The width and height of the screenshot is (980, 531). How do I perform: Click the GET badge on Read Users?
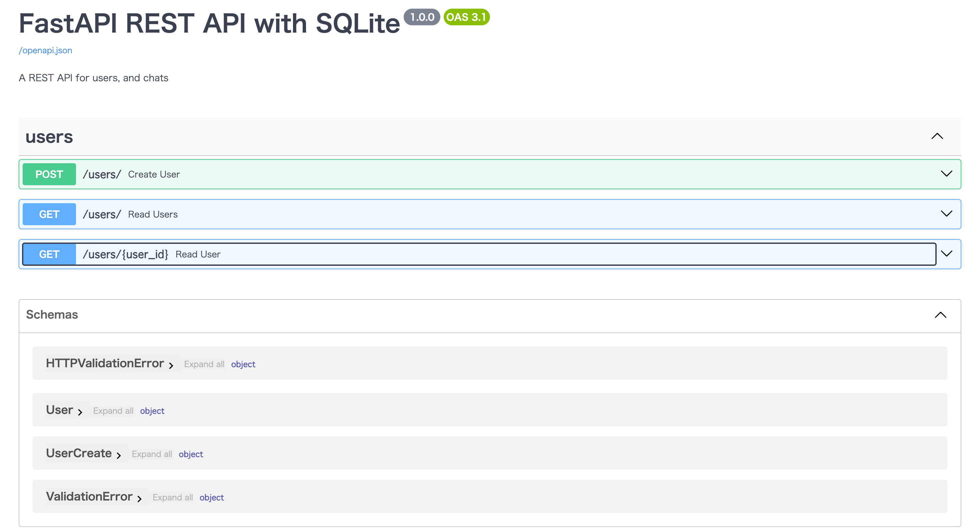point(49,214)
